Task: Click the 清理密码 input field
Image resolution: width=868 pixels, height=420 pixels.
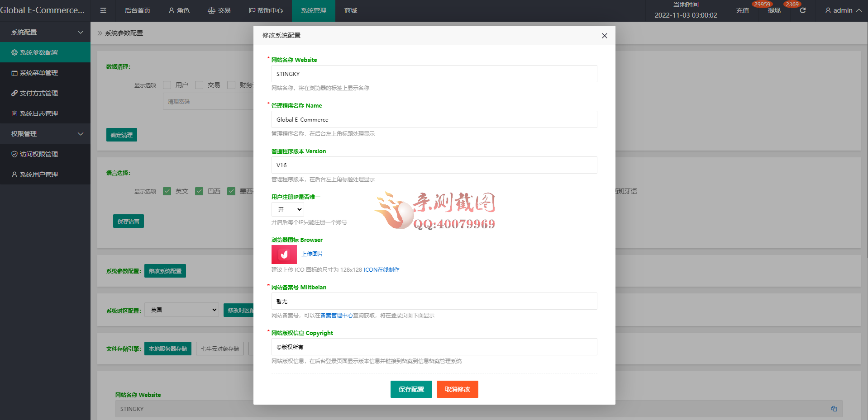Action: click(x=204, y=101)
